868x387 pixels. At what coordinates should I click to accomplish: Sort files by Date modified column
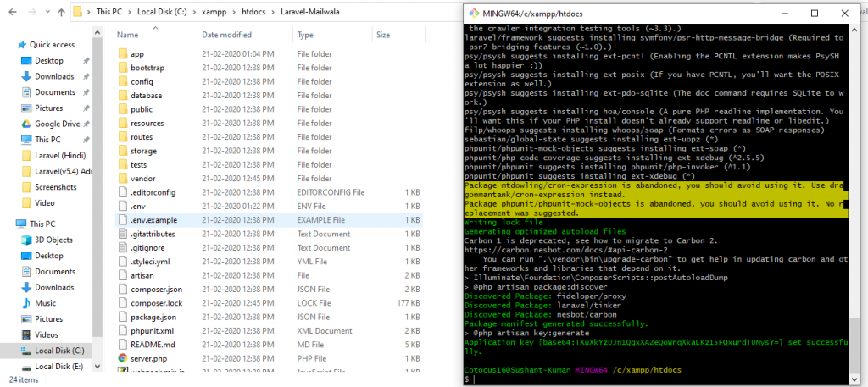[226, 35]
